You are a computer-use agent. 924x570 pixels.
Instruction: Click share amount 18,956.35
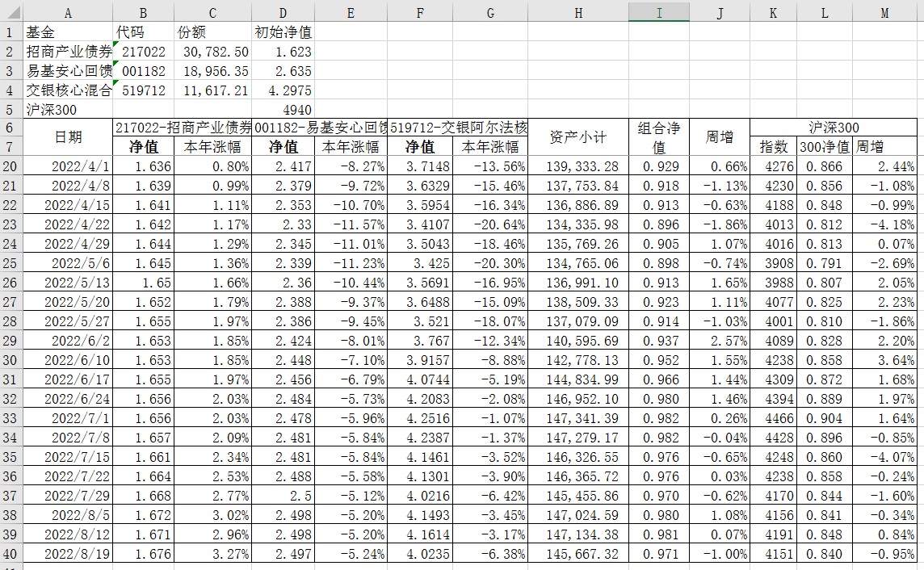pos(212,71)
